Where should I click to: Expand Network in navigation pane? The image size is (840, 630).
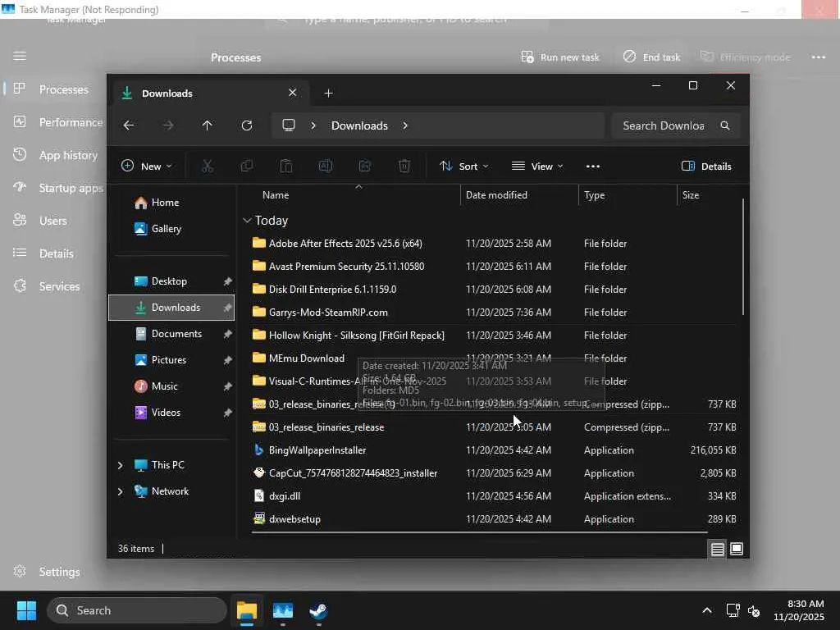(x=120, y=491)
